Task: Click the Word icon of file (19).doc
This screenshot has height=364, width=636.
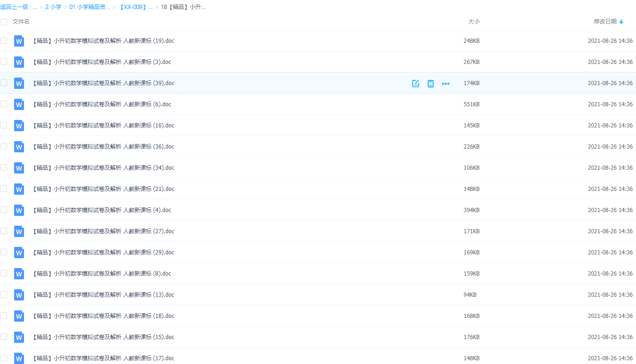Action: pyautogui.click(x=19, y=41)
